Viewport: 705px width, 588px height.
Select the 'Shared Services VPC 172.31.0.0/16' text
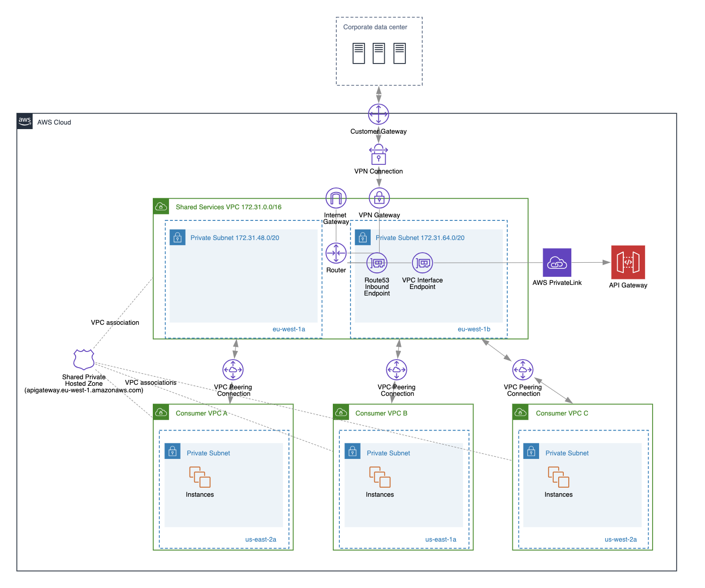coord(228,207)
